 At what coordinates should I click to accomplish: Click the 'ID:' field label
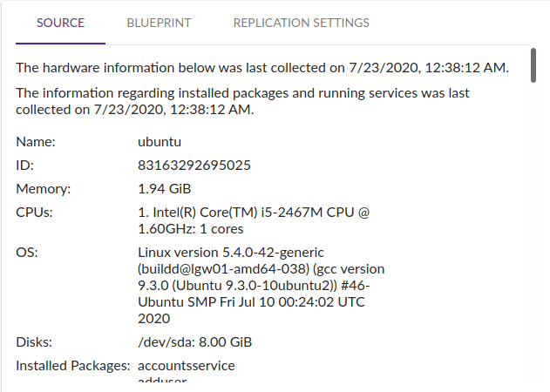click(x=25, y=165)
